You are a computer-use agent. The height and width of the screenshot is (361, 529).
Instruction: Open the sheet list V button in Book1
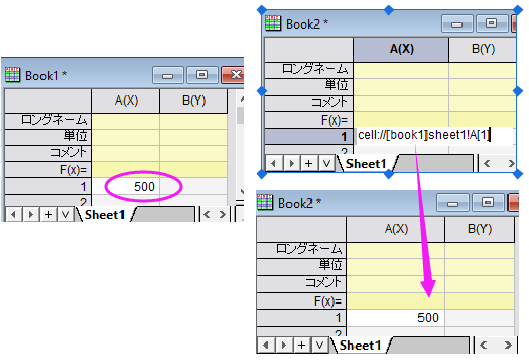65,214
